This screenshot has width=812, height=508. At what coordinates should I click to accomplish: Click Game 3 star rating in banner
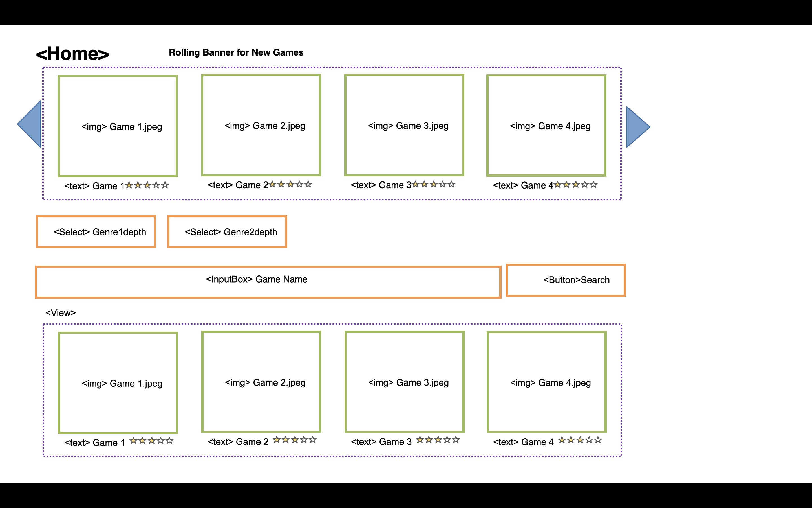[434, 184]
